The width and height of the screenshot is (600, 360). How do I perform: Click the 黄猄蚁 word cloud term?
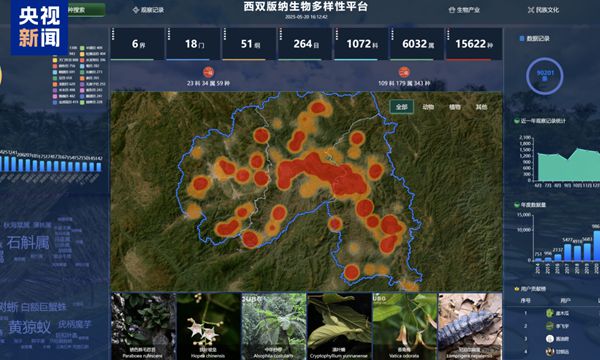[29, 327]
